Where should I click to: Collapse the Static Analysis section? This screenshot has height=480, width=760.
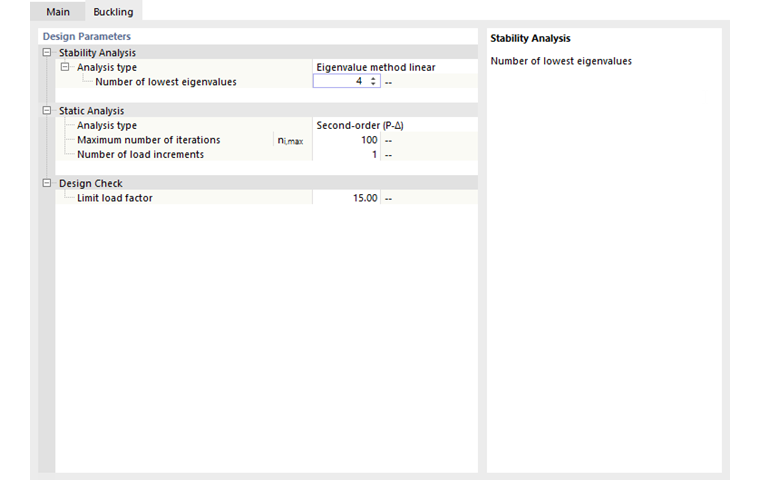click(47, 111)
